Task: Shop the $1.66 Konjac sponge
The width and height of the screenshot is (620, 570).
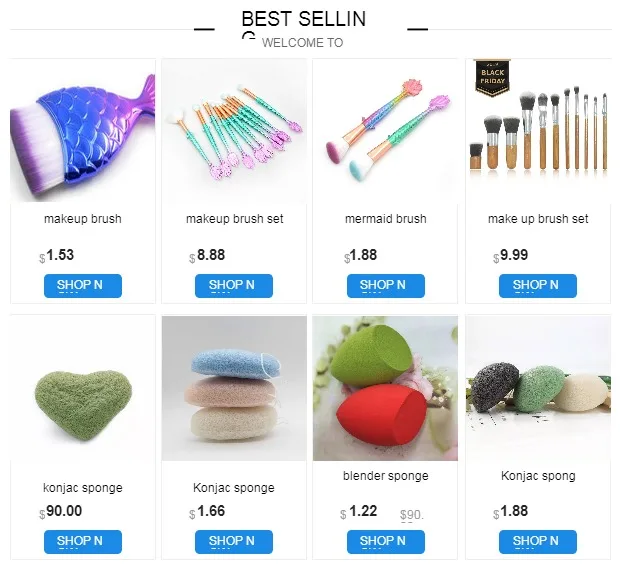Action: (x=234, y=542)
